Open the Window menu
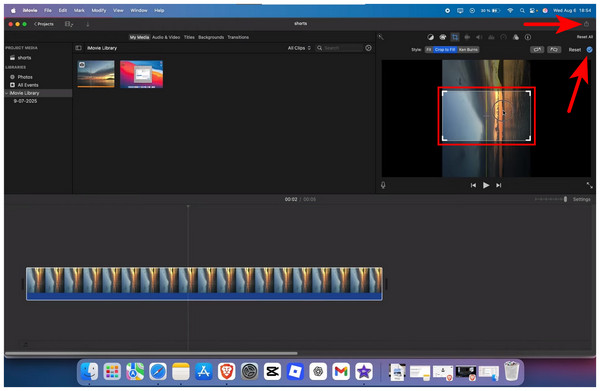 (x=139, y=10)
